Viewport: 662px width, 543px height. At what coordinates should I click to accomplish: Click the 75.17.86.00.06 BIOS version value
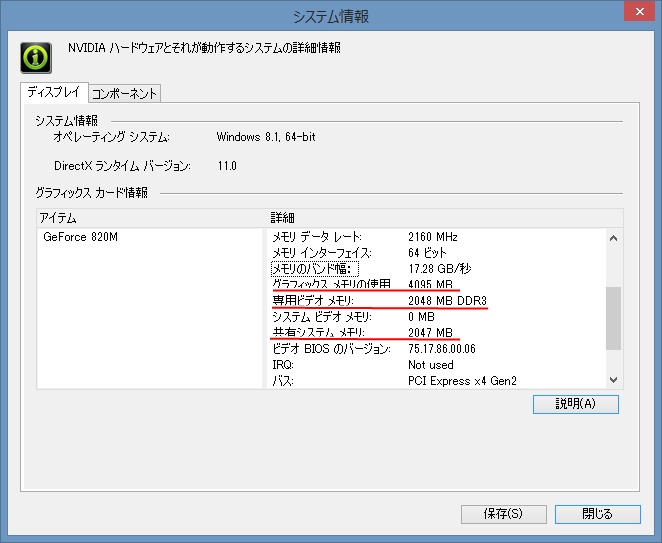pyautogui.click(x=442, y=349)
